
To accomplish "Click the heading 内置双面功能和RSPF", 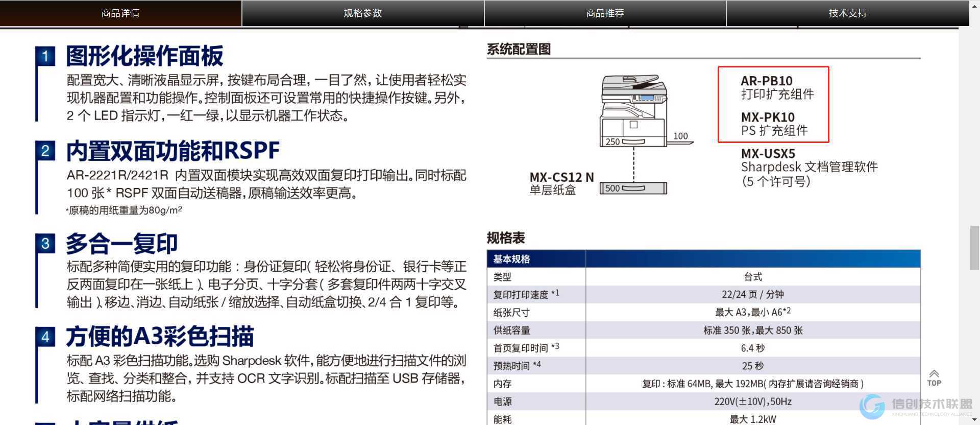I will [x=173, y=151].
